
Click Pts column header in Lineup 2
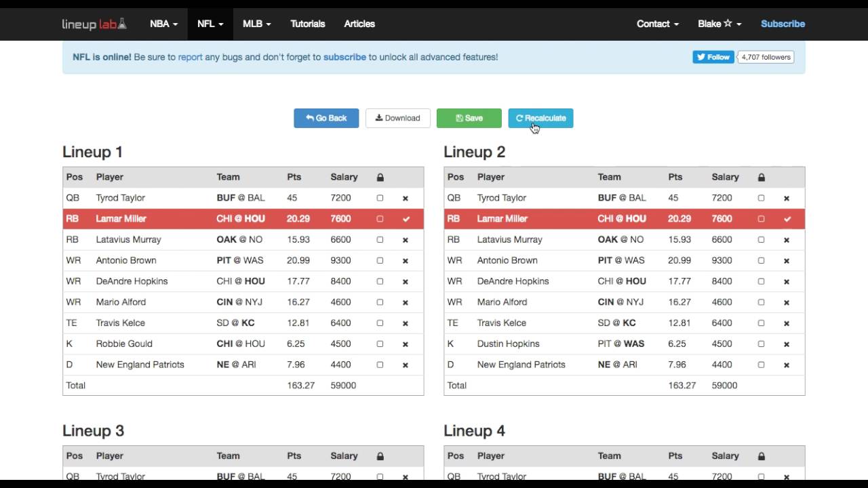coord(675,178)
